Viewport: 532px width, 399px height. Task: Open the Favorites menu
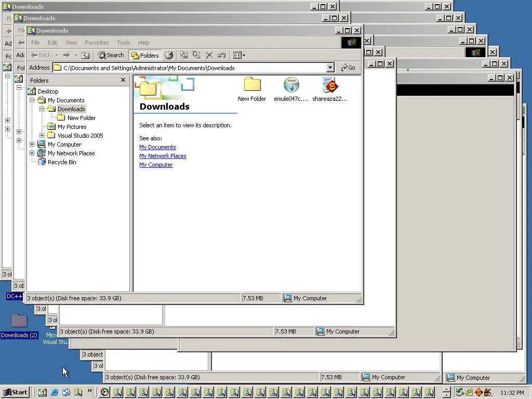tap(97, 43)
